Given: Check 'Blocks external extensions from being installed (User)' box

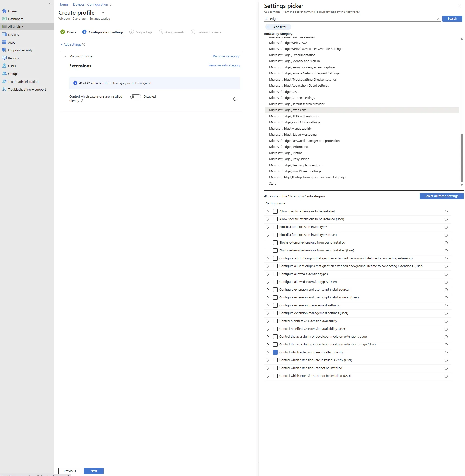Looking at the screenshot, I should click(x=275, y=250).
